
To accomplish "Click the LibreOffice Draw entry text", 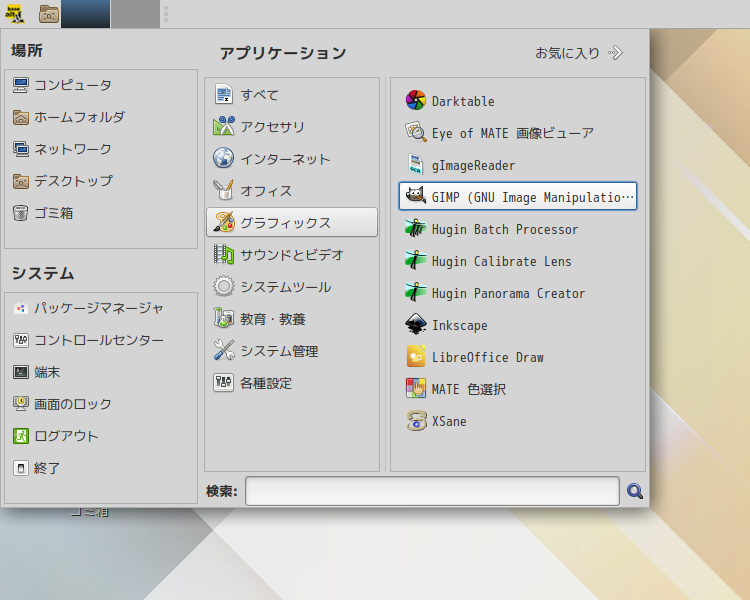I will pos(488,357).
